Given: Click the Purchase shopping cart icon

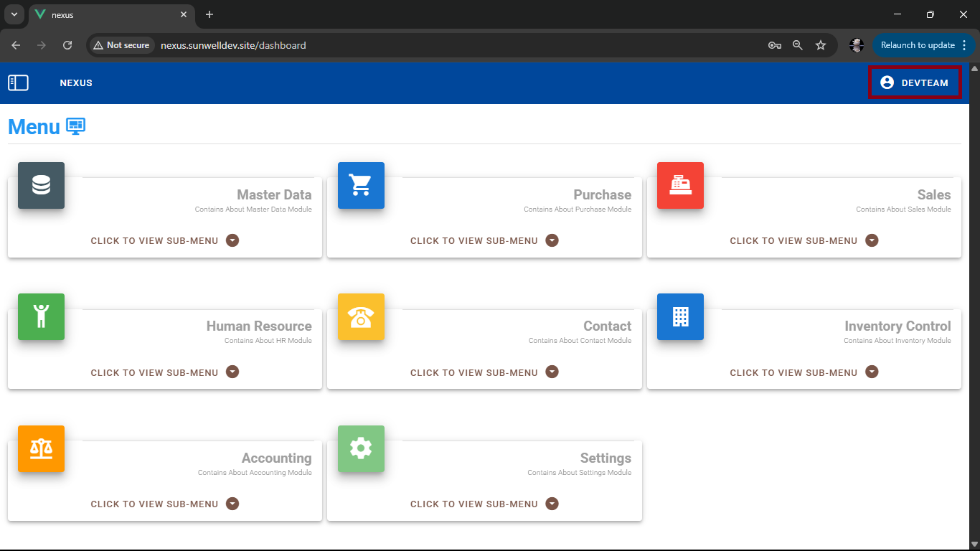Looking at the screenshot, I should click(x=361, y=186).
